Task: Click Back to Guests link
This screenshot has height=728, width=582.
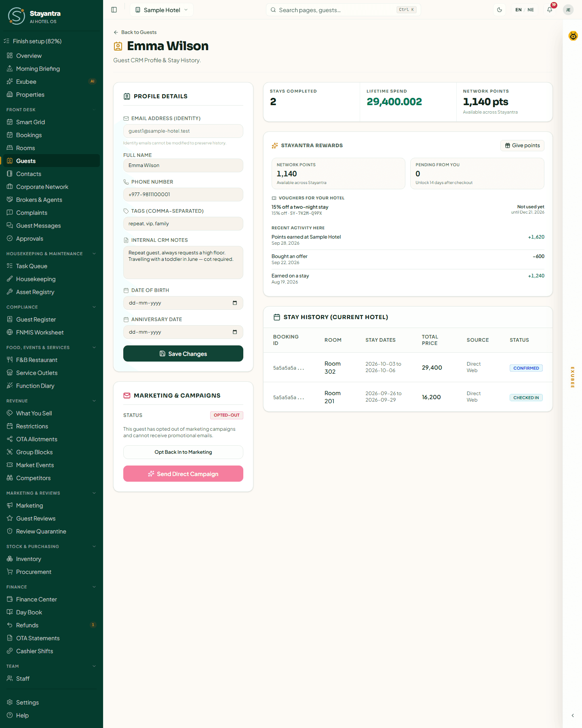Action: point(135,32)
